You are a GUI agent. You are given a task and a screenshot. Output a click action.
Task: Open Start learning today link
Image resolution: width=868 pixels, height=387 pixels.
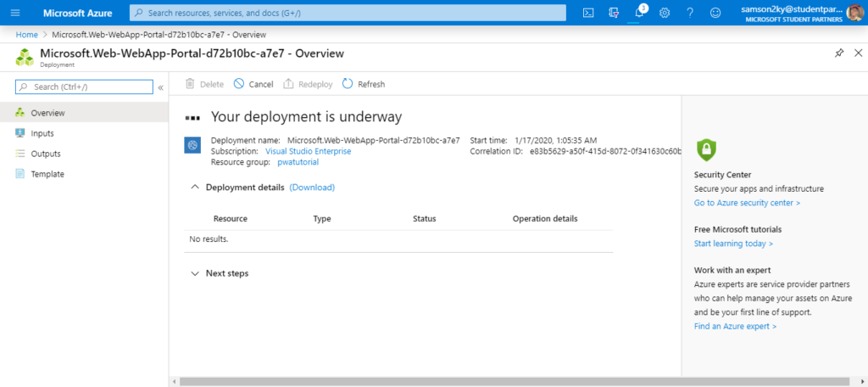[733, 244]
